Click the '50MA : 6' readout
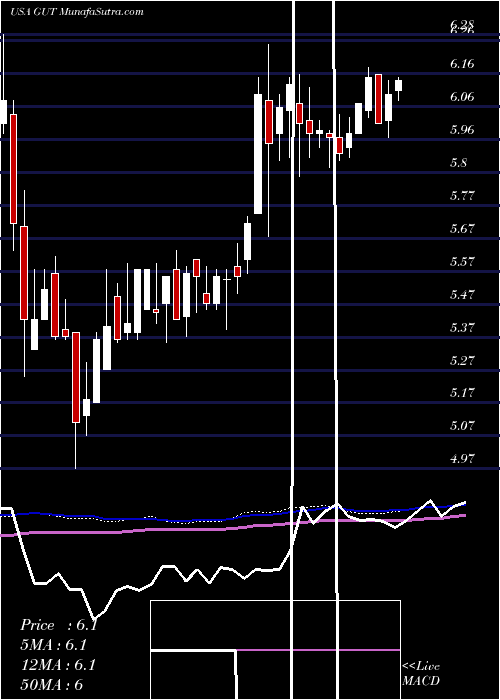 coord(52,684)
